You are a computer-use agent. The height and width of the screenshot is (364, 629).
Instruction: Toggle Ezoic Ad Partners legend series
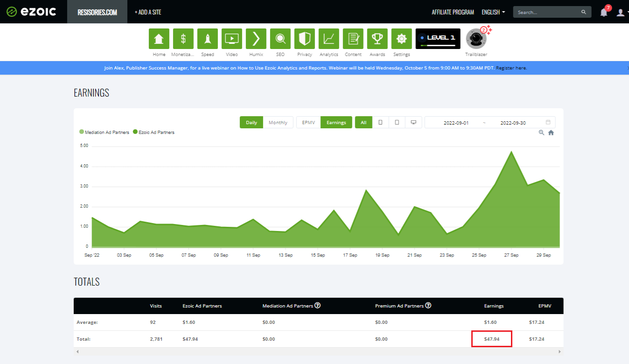[x=154, y=133]
